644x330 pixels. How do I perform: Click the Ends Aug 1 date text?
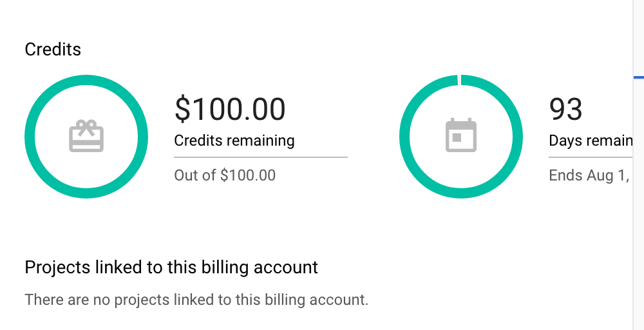click(590, 175)
